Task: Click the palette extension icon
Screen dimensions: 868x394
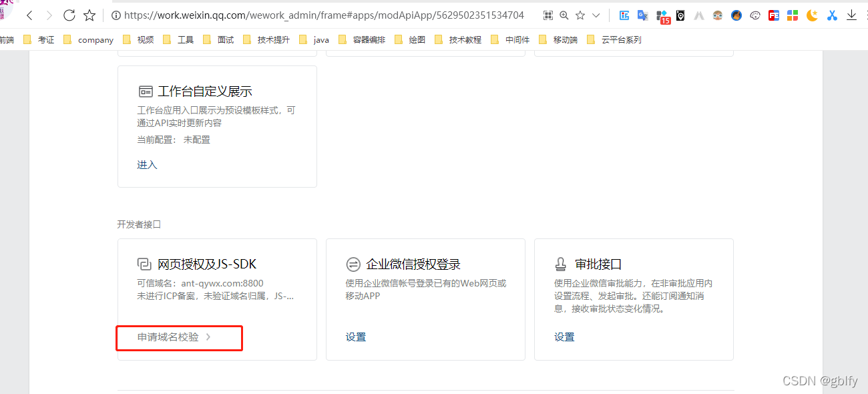Action: pyautogui.click(x=754, y=15)
